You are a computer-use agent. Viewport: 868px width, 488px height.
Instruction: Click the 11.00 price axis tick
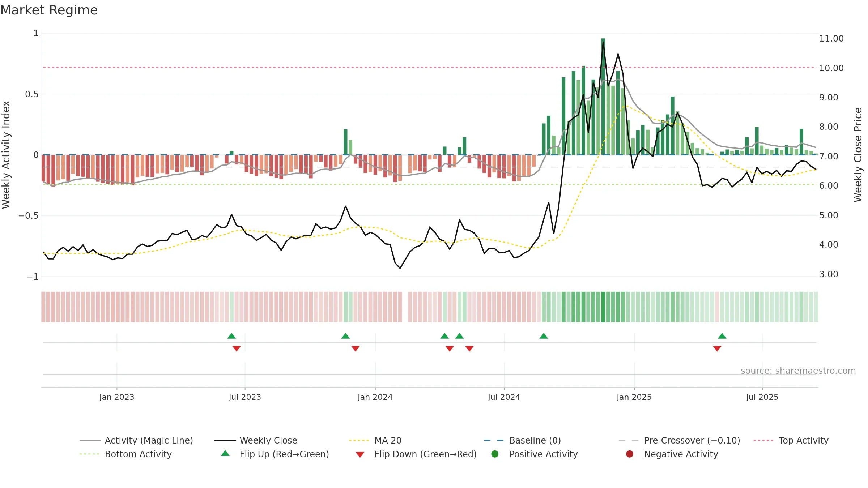coord(831,38)
